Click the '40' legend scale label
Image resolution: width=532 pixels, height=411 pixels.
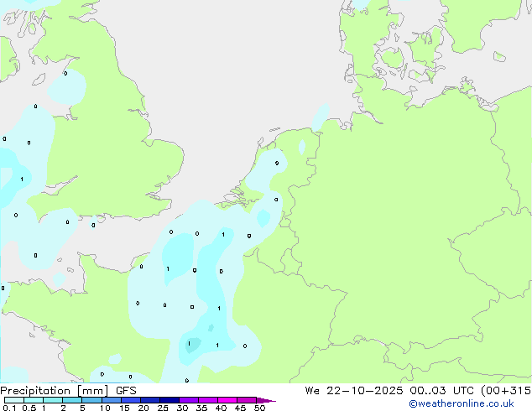[221, 408]
